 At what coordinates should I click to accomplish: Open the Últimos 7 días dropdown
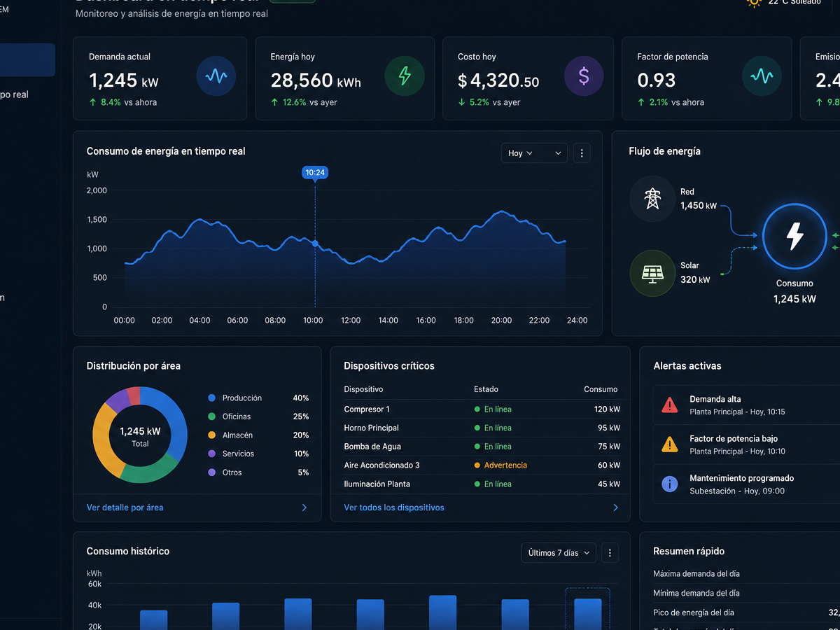(559, 553)
